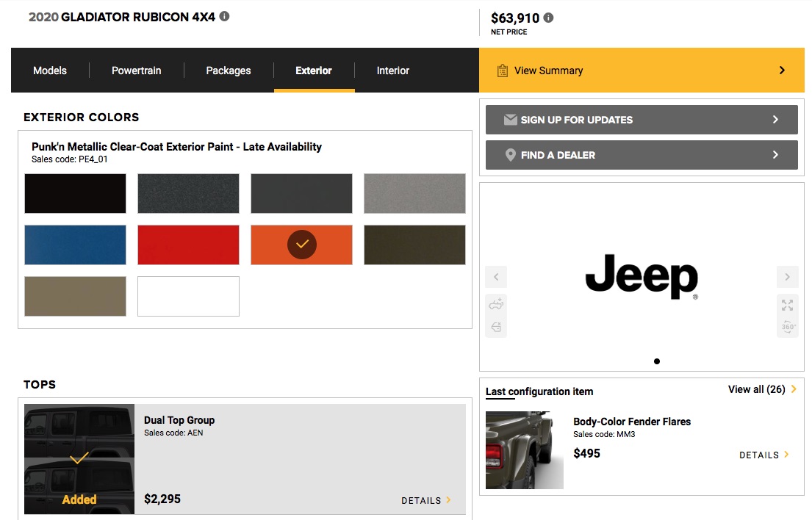Click the clipboard icon in View Summary

[503, 71]
